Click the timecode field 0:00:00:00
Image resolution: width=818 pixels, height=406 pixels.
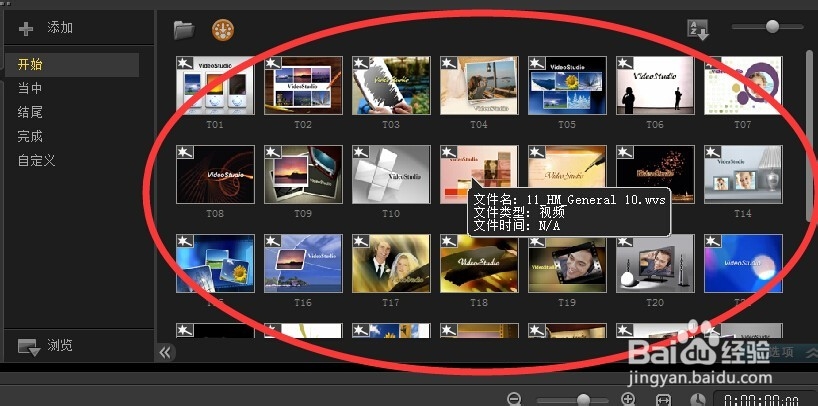[763, 399]
